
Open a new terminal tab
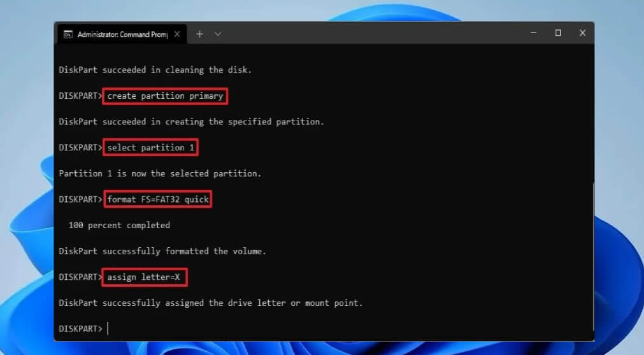click(x=199, y=34)
